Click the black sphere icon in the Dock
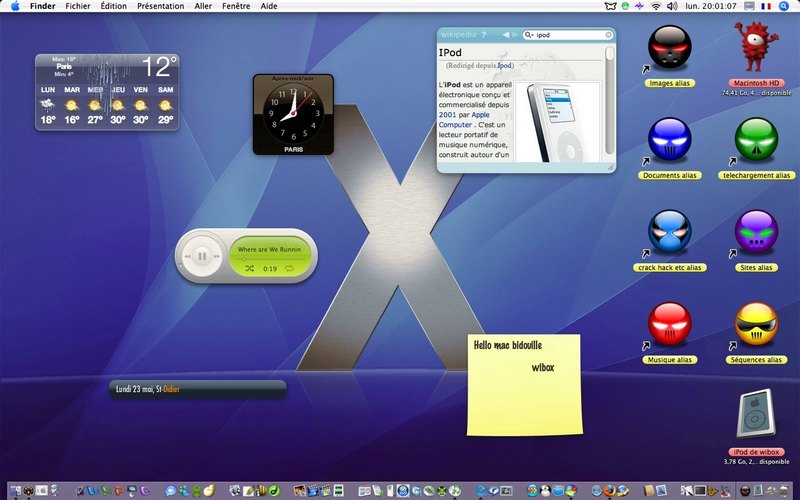800x500 pixels. (x=744, y=491)
